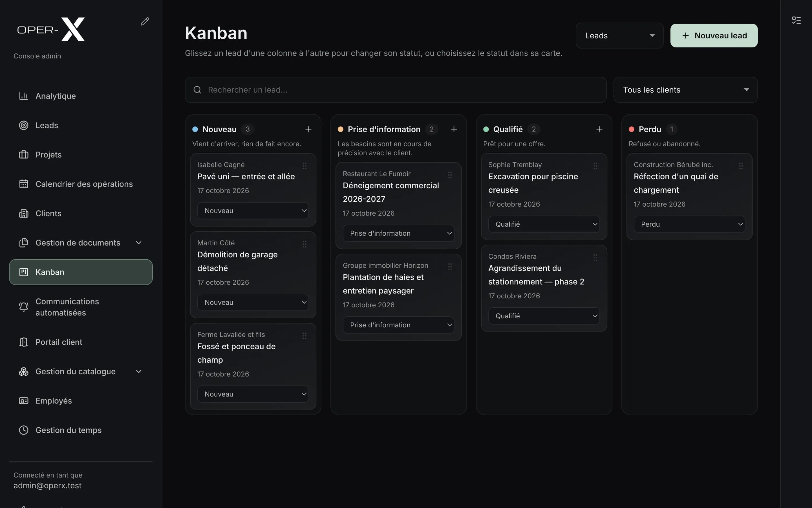Viewport: 812px width, 508px height.
Task: Open Calendrier des opérations
Action: (81, 184)
